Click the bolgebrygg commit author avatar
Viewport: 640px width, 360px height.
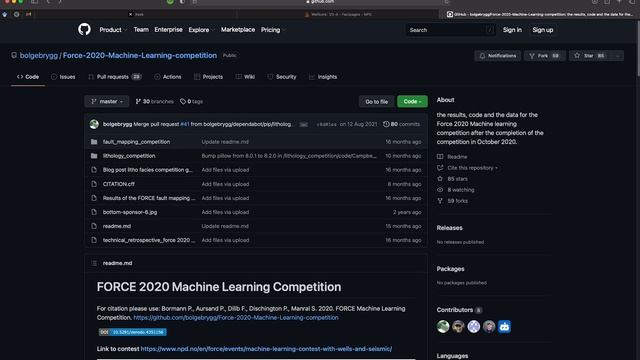[94, 124]
